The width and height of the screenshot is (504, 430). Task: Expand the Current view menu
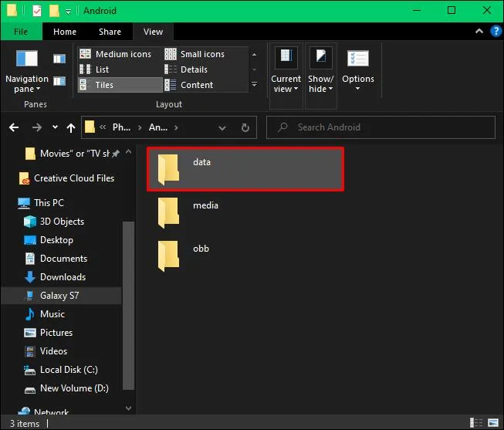pyautogui.click(x=286, y=71)
